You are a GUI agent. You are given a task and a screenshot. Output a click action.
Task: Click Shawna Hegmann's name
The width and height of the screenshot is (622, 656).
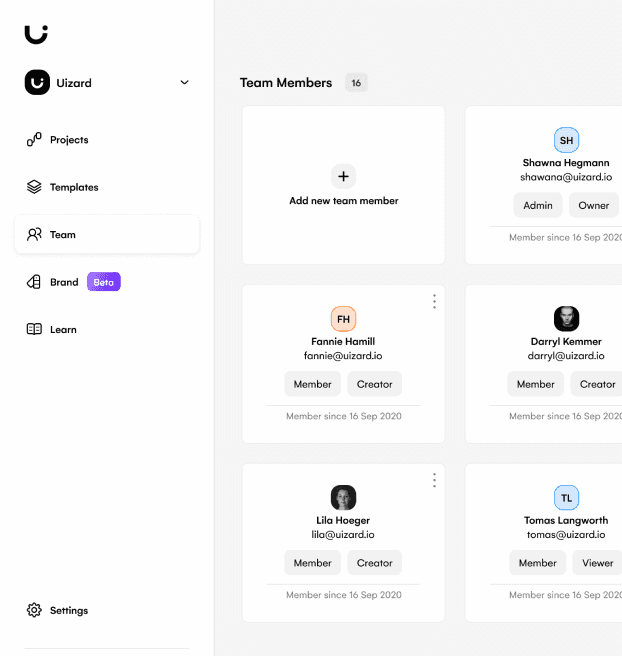click(x=566, y=163)
